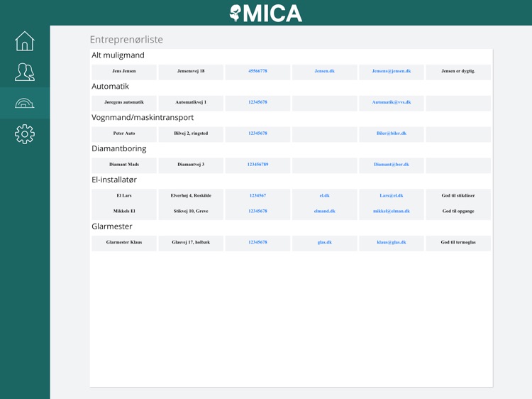532x399 pixels.
Task: Select the El Lars name cell
Action: (124, 197)
